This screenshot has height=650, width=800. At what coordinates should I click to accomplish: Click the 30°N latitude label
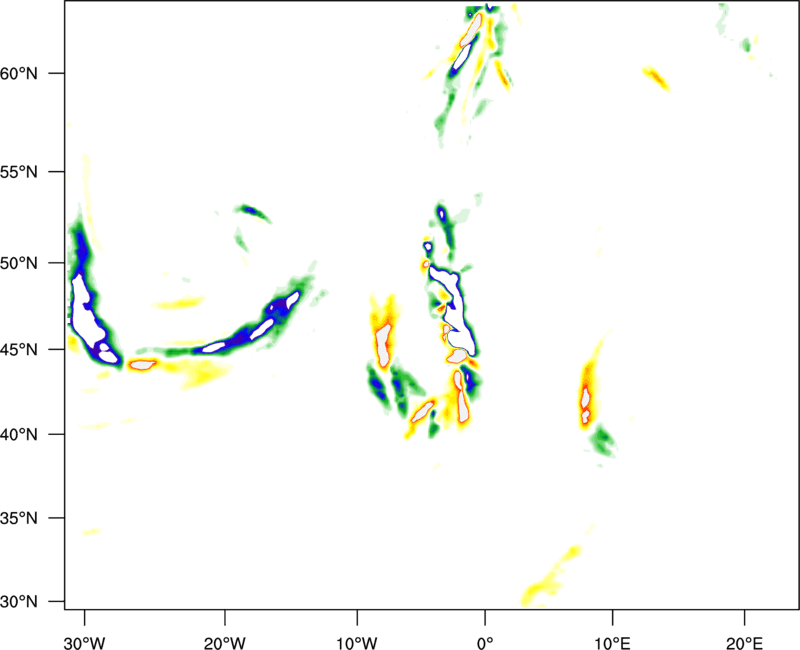click(x=19, y=602)
